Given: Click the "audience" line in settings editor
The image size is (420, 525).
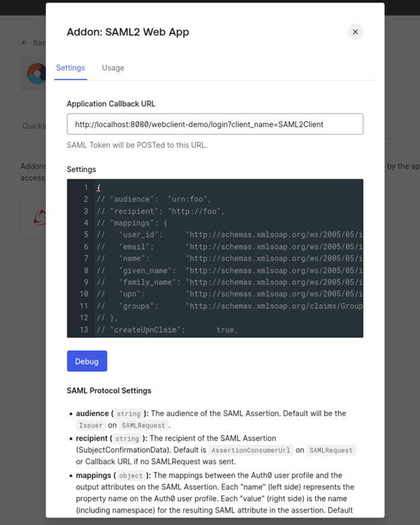Looking at the screenshot, I should [154, 199].
